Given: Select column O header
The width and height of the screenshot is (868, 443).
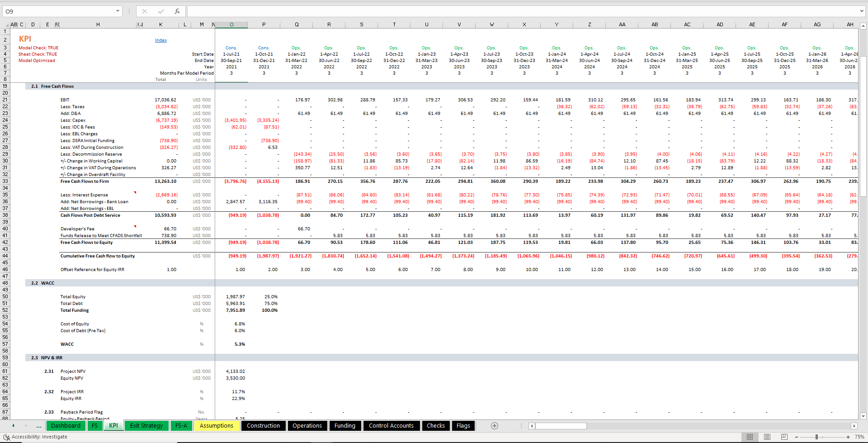Looking at the screenshot, I should (x=231, y=25).
